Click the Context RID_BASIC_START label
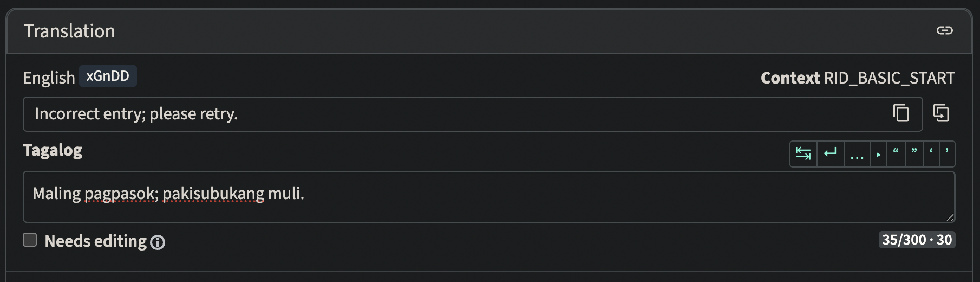 click(858, 78)
